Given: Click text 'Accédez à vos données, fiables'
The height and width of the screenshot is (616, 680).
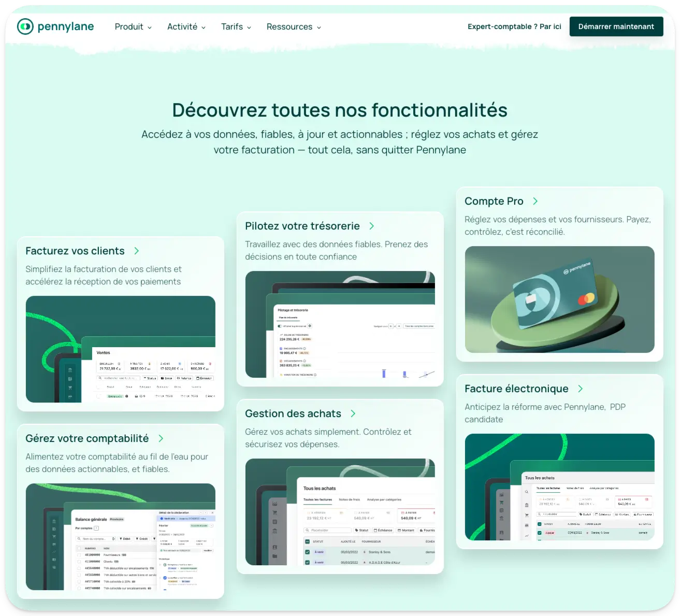Looking at the screenshot, I should pyautogui.click(x=218, y=135).
